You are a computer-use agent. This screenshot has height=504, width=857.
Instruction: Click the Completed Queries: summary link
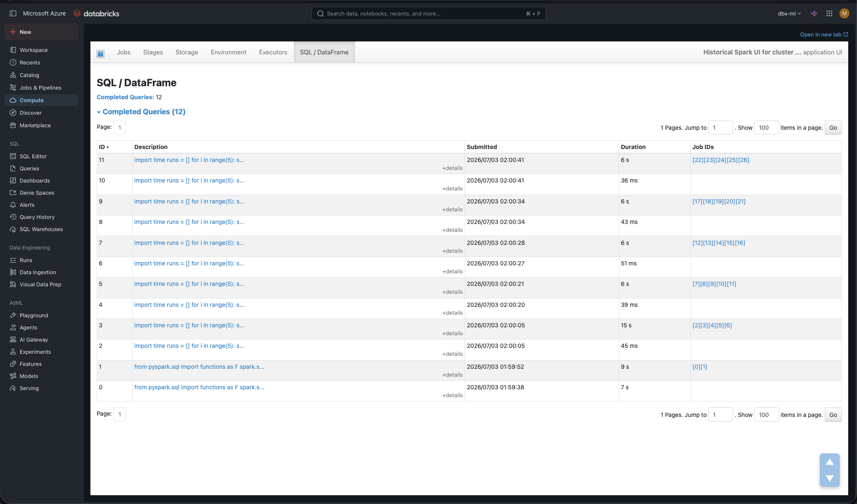[125, 97]
